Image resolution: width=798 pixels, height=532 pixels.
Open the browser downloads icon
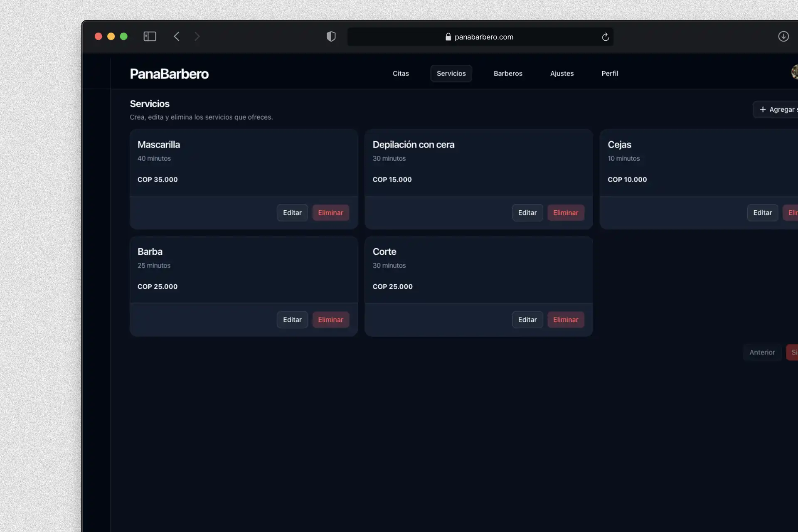783,37
